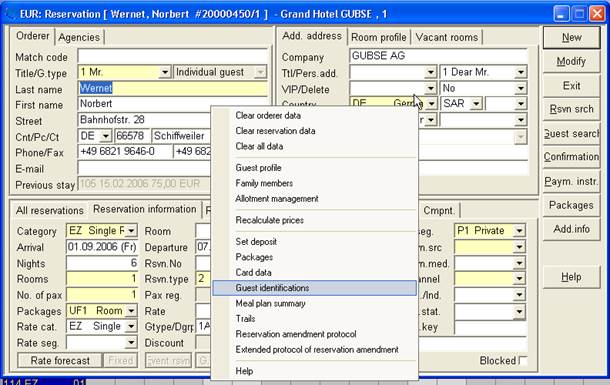Click the Help side button

pos(571,277)
